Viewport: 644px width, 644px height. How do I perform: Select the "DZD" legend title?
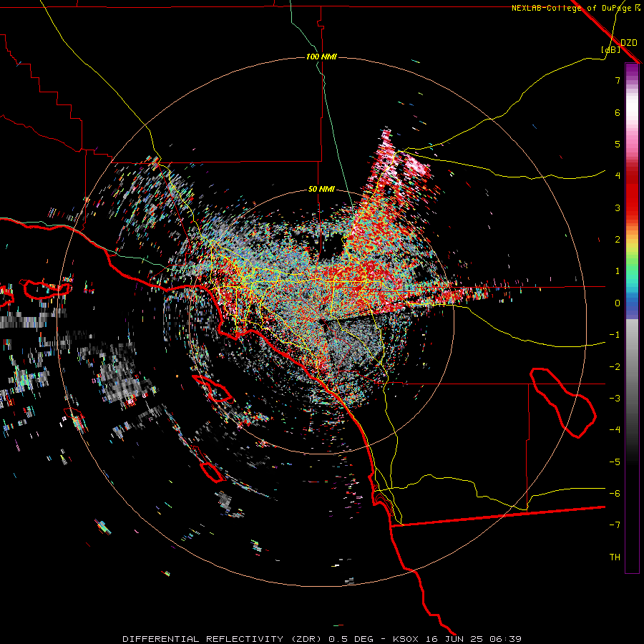tap(629, 43)
